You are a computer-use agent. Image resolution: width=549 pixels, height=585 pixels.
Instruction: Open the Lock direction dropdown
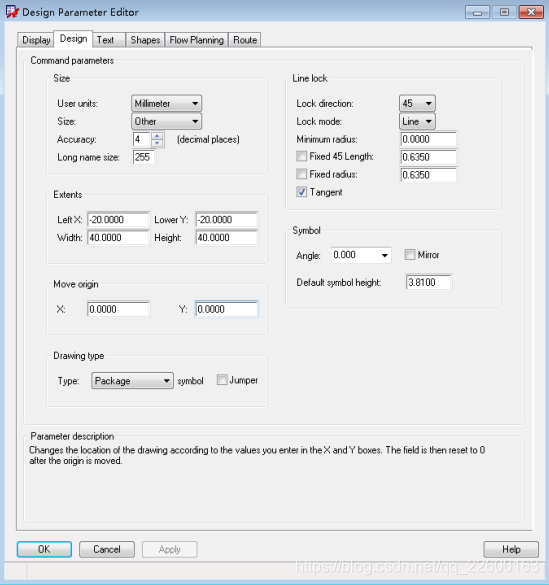pos(417,103)
